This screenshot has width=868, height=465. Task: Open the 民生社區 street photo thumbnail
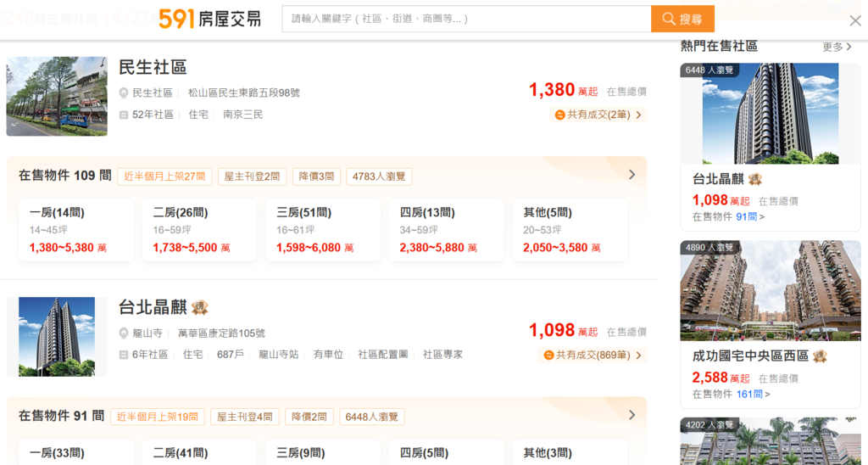point(57,96)
